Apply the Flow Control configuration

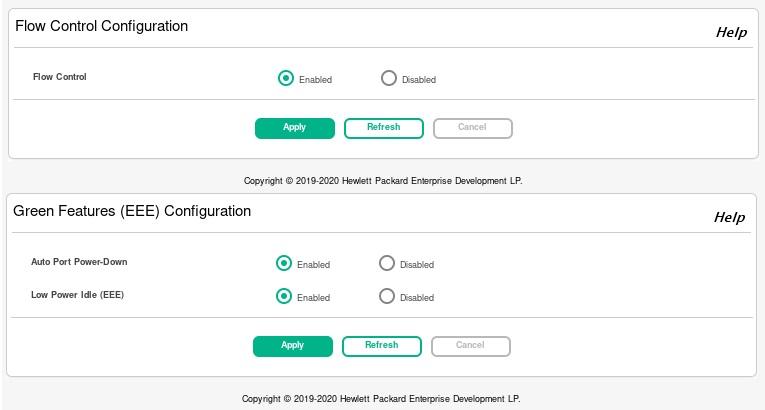point(295,128)
